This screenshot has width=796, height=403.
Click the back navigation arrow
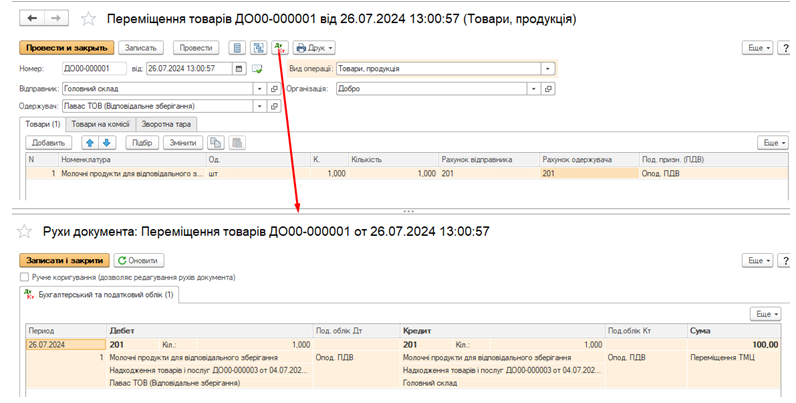click(x=32, y=18)
